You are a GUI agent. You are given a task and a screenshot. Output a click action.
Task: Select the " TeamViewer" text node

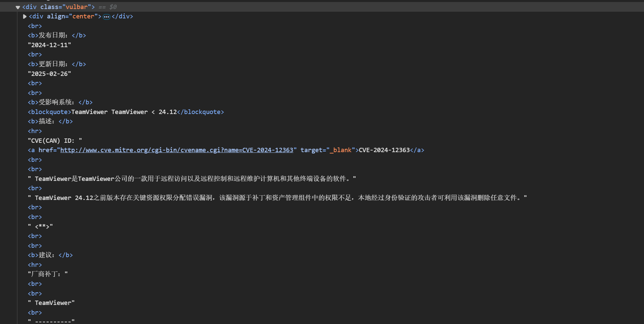pyautogui.click(x=51, y=303)
